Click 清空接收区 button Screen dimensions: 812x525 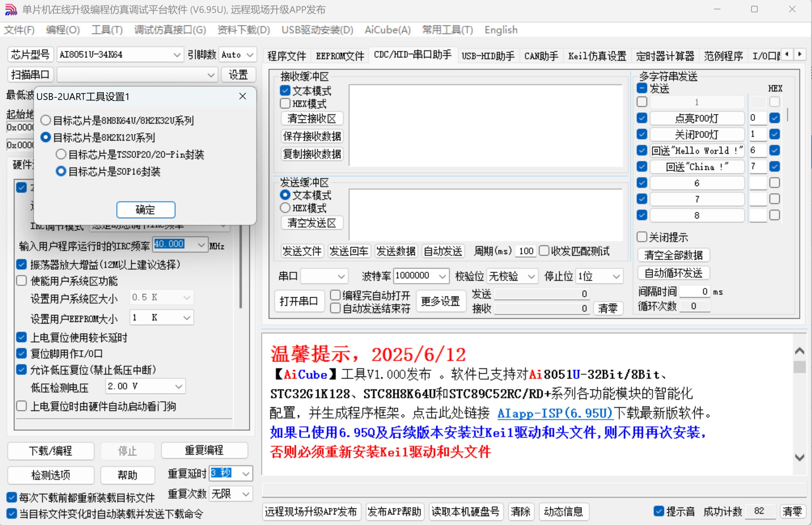[x=312, y=118]
